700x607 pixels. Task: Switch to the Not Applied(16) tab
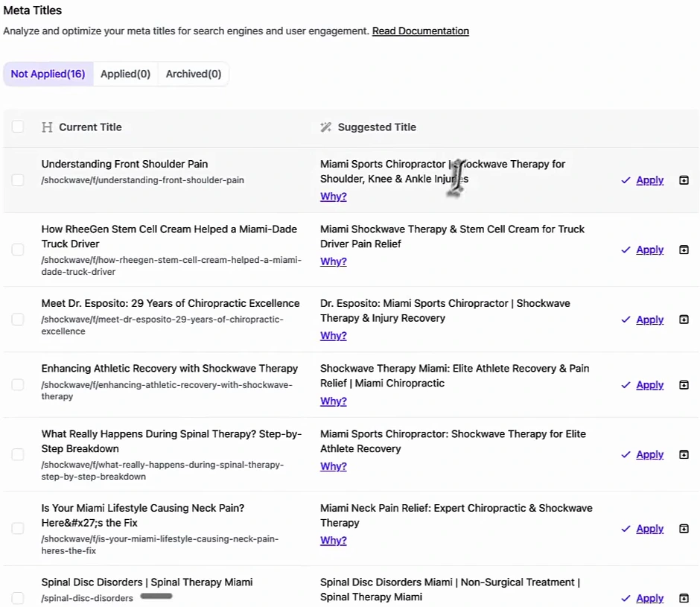pyautogui.click(x=48, y=74)
